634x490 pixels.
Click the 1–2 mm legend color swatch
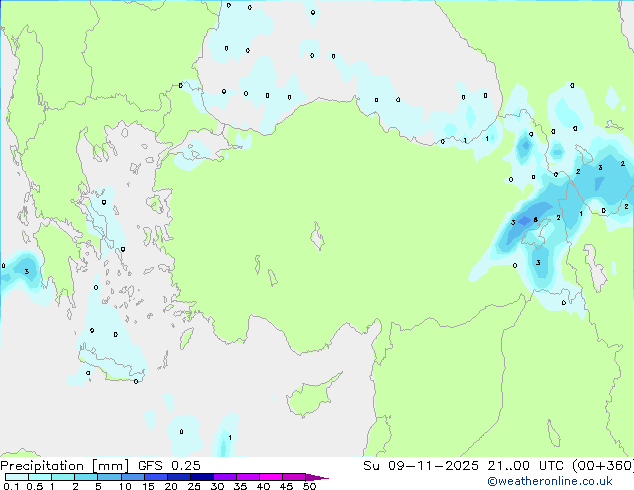coord(63,477)
